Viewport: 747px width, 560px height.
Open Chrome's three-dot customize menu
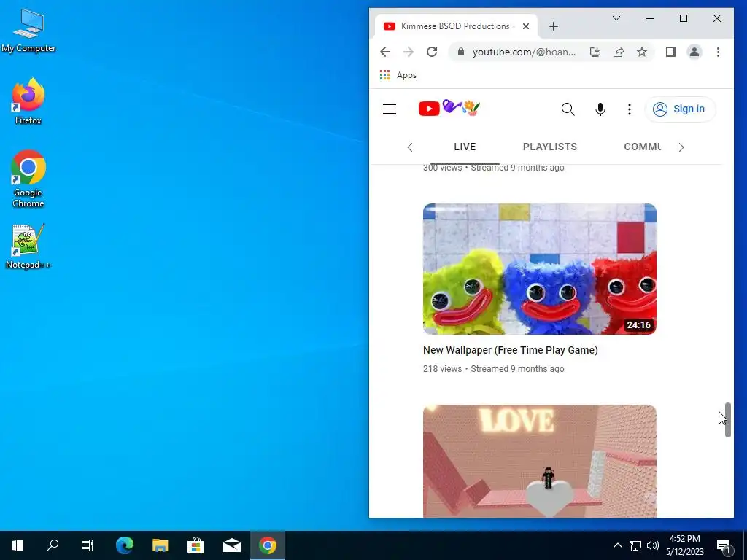point(718,52)
